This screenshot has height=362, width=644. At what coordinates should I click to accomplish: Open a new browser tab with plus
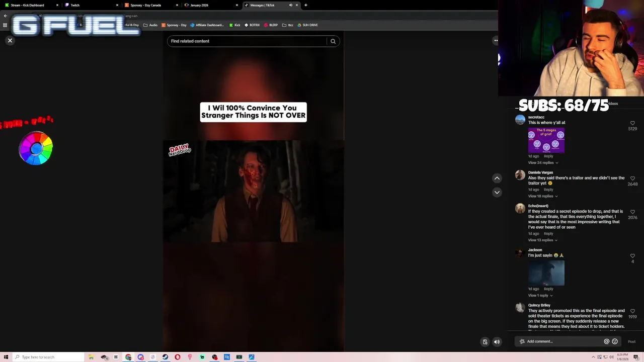tap(305, 5)
